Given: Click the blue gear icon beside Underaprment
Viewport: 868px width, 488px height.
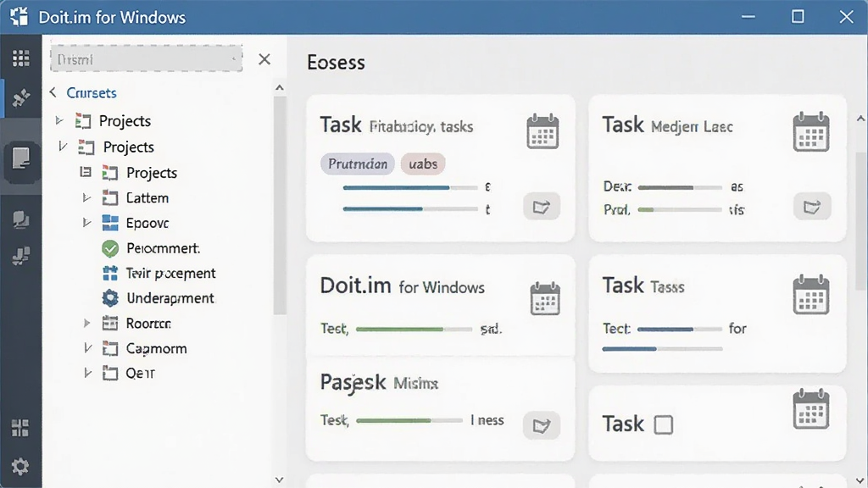Looking at the screenshot, I should click(x=110, y=298).
